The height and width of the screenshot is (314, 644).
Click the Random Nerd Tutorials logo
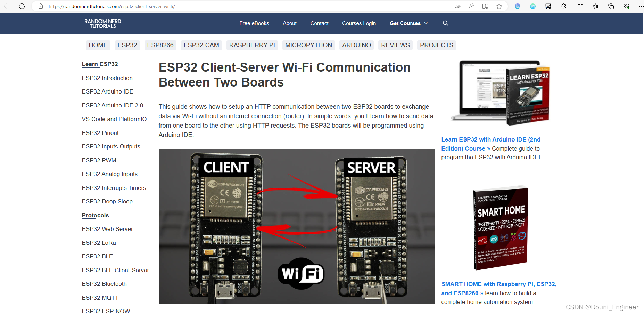(103, 24)
